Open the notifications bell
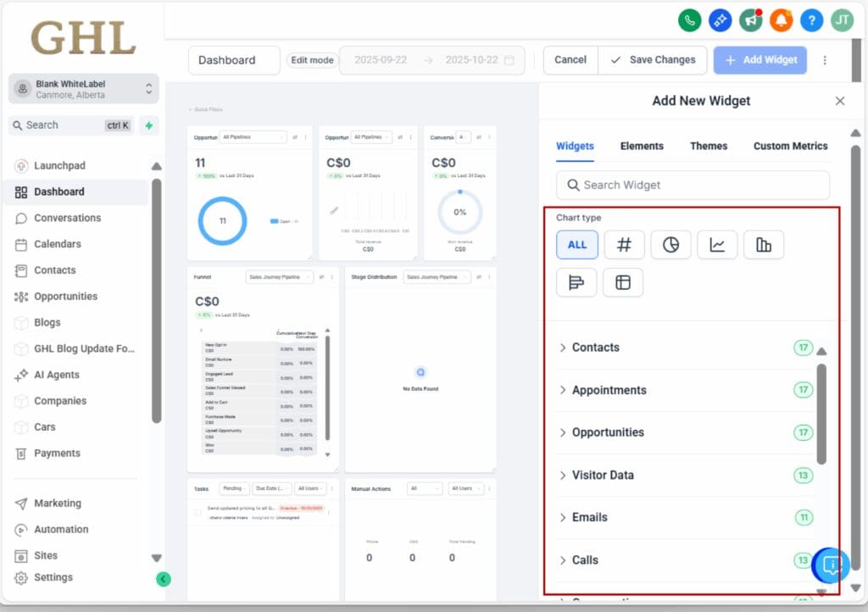 (x=781, y=19)
